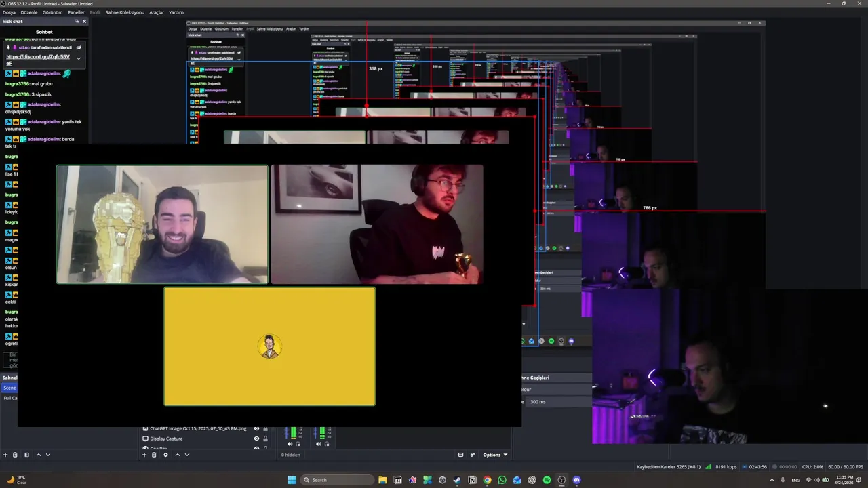
Task: Click chat message "bugra3766: mal grubu"
Action: point(28,83)
